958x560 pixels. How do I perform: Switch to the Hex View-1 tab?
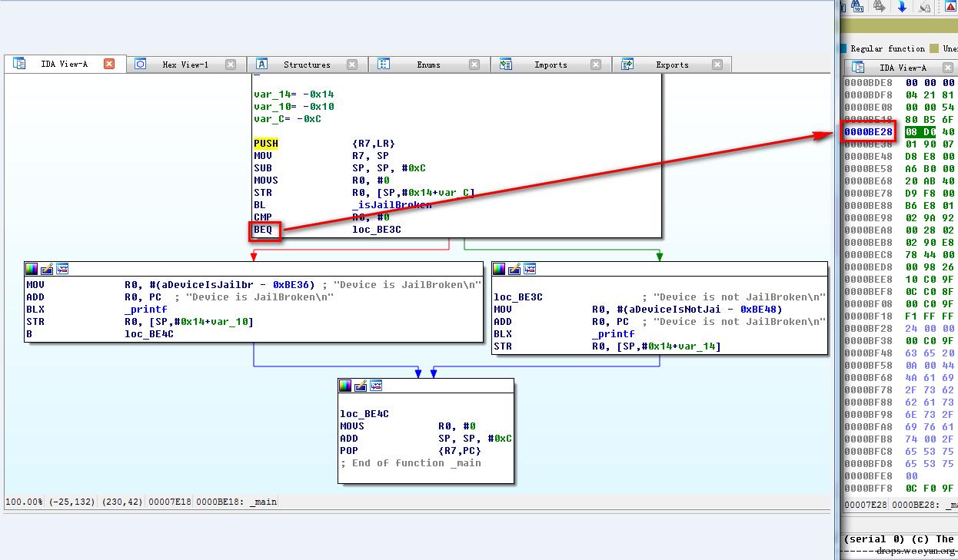tap(185, 65)
